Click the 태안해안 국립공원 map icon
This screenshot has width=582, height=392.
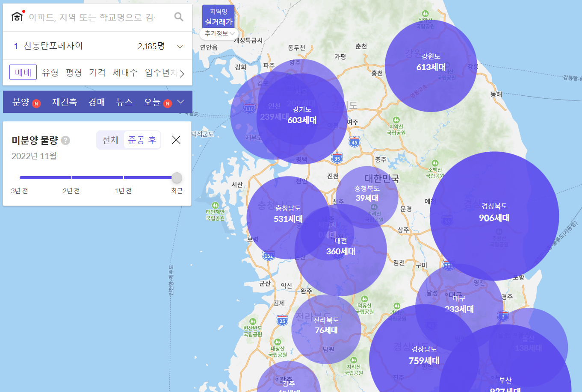pos(215,205)
